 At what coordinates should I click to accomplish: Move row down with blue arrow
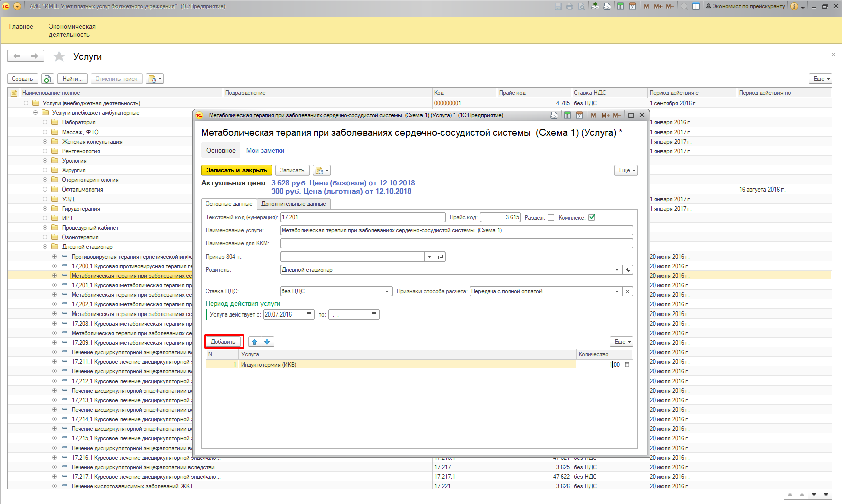[267, 342]
